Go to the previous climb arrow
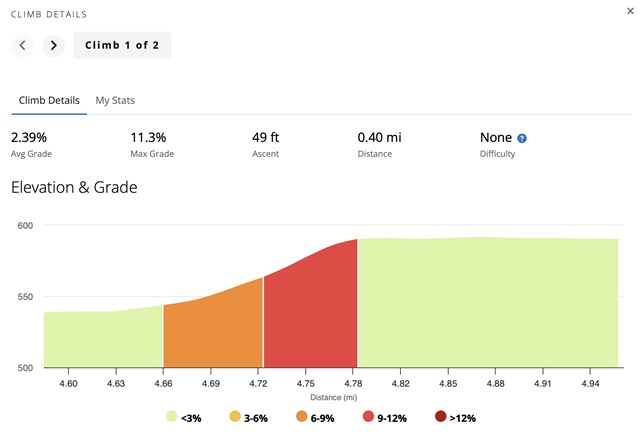 [23, 45]
